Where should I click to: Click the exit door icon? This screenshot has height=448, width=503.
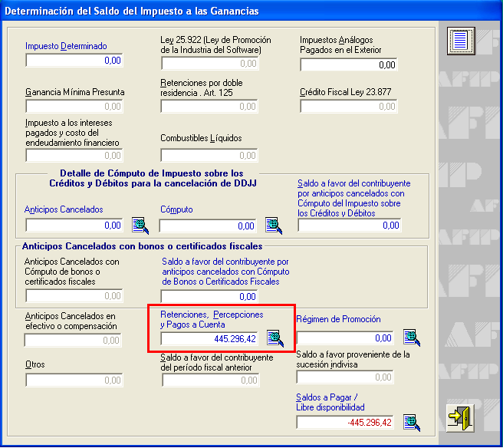[461, 418]
